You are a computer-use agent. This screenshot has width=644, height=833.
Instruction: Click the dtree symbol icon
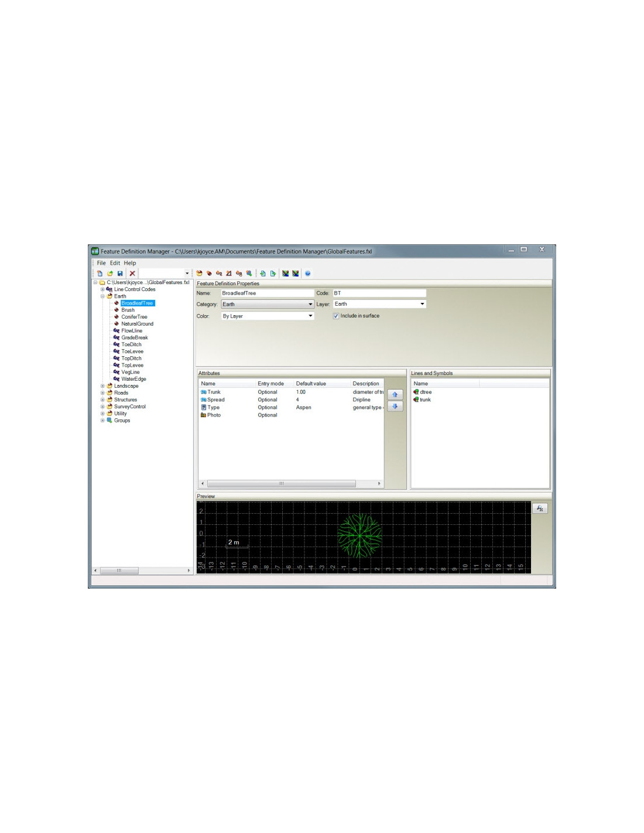416,392
